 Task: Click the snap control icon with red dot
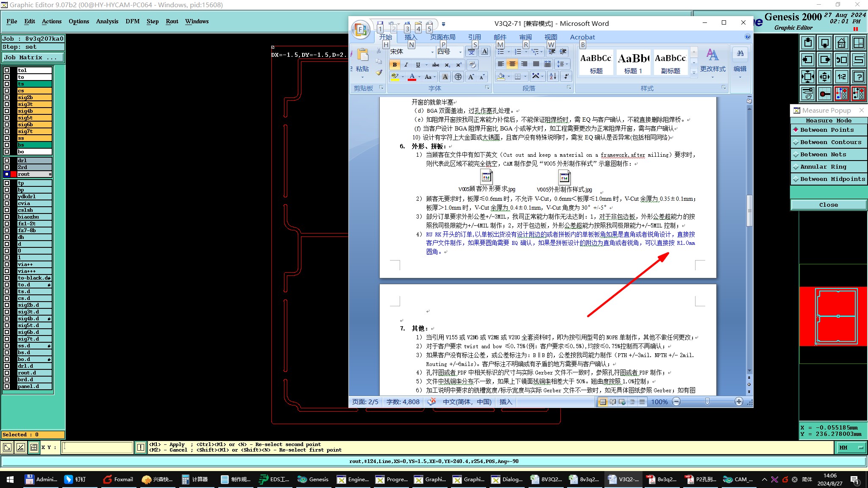coord(825,94)
